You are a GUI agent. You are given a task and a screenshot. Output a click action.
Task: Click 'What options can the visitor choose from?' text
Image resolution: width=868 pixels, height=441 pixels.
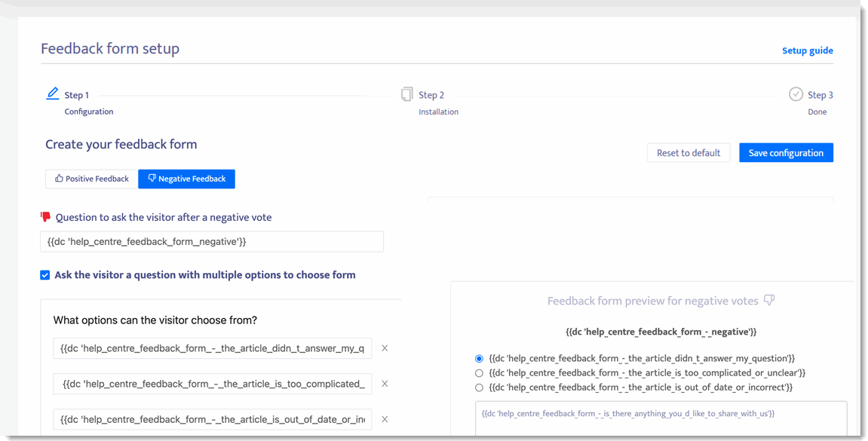[155, 320]
